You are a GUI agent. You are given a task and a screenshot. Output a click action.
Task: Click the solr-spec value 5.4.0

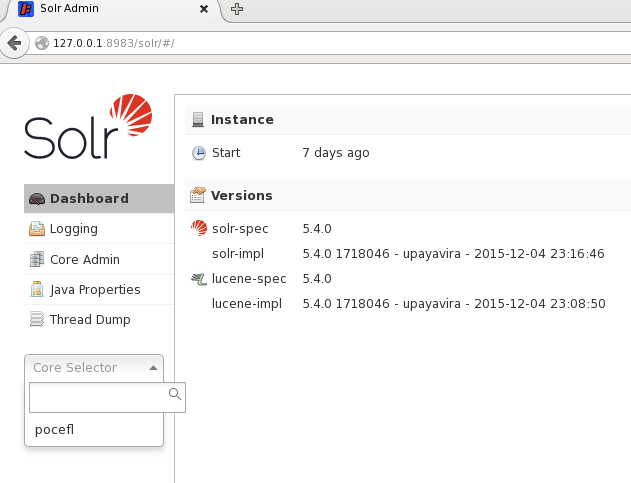[317, 229]
